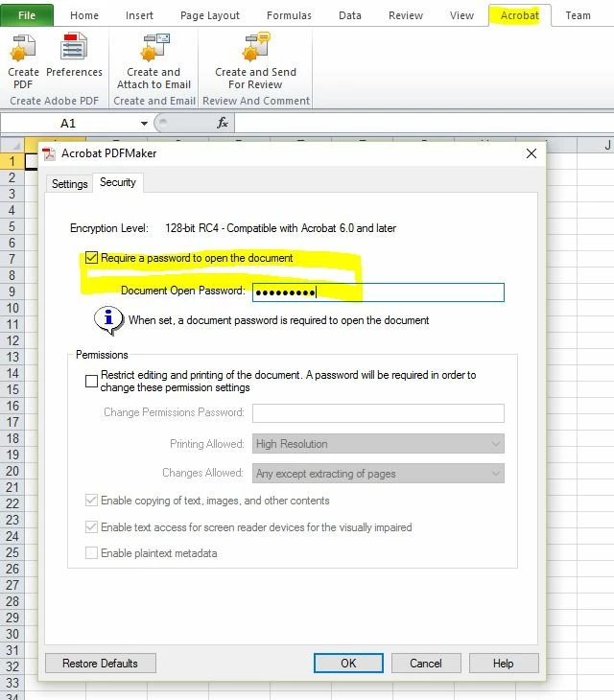Image resolution: width=614 pixels, height=700 pixels.
Task: Uncheck Require a password to open document
Action: pyautogui.click(x=91, y=258)
